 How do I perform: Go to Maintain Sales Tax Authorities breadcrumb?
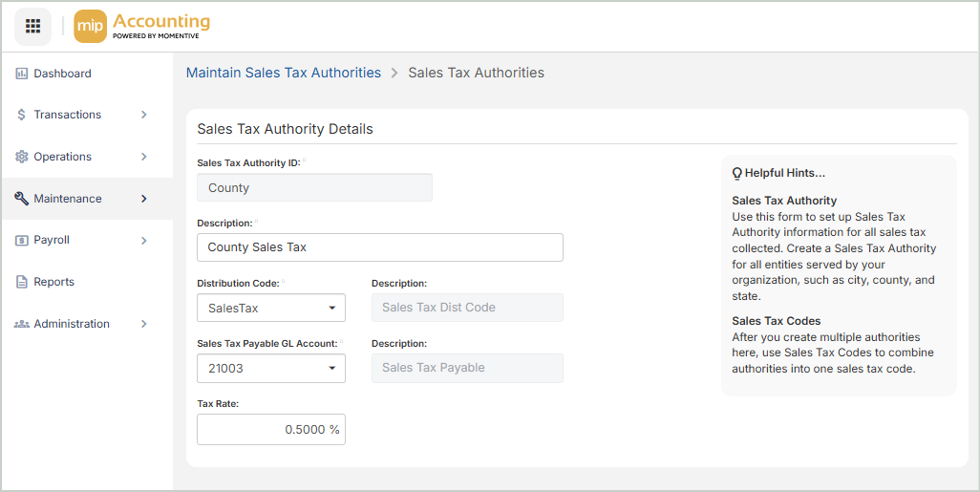[283, 73]
